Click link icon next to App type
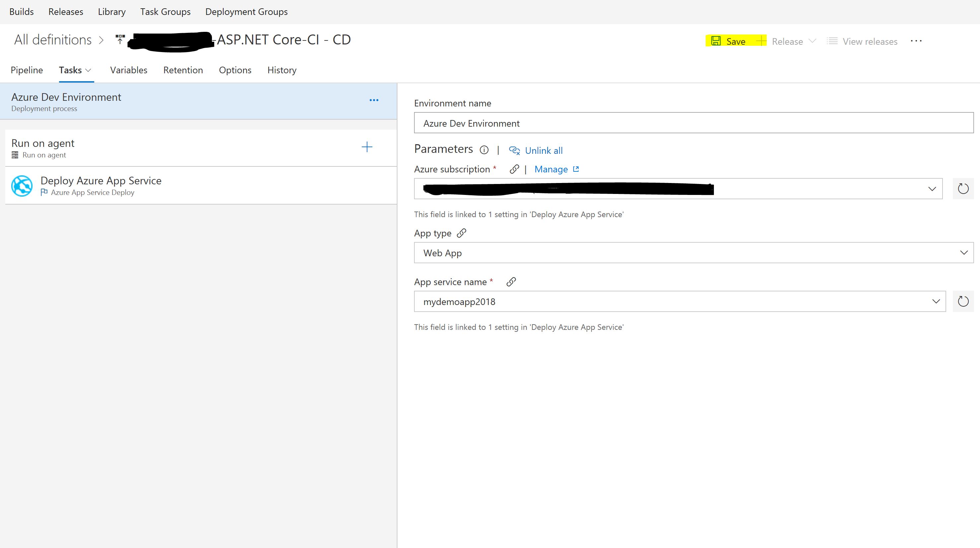This screenshot has height=548, width=980. pyautogui.click(x=461, y=233)
